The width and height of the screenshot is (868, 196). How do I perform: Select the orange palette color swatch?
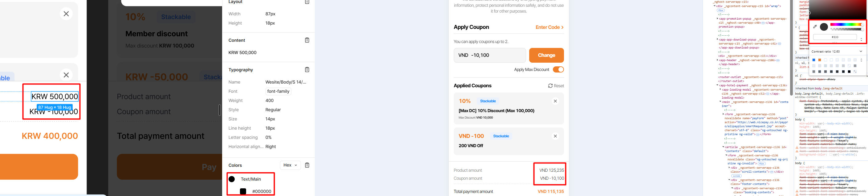pyautogui.click(x=819, y=60)
